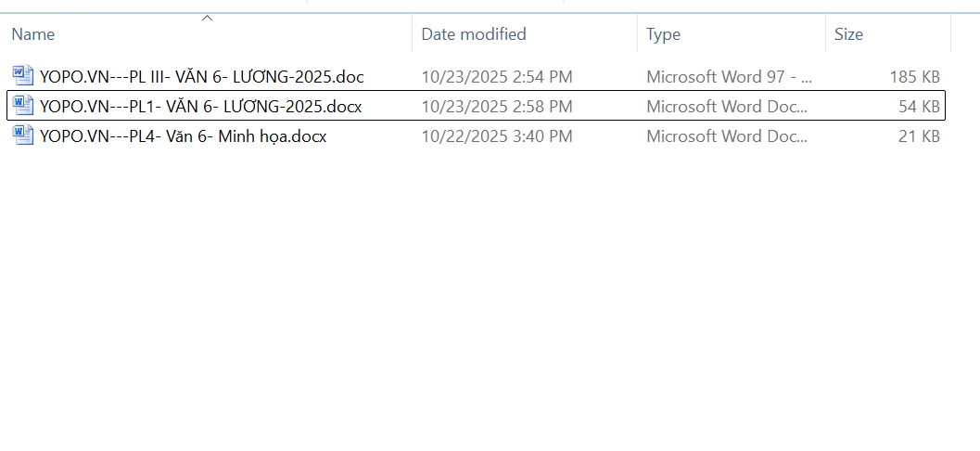The height and width of the screenshot is (451, 980).
Task: Select the file name PL1- VĂN 6- LƯƠNG-2025.docx
Action: coord(201,107)
